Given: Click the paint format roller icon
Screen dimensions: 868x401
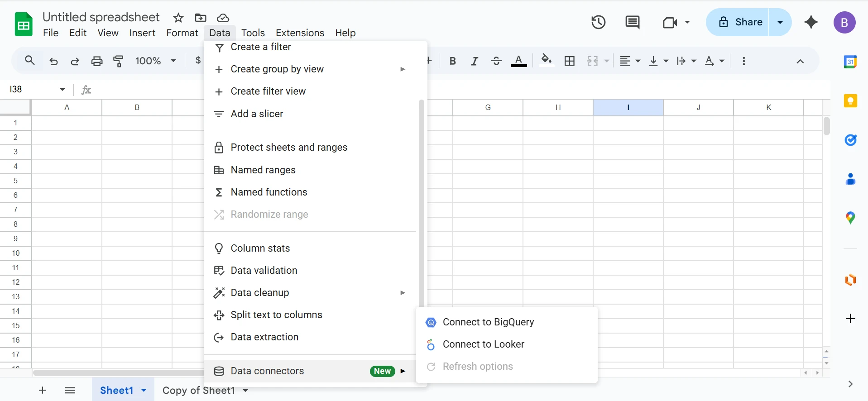Looking at the screenshot, I should (119, 61).
